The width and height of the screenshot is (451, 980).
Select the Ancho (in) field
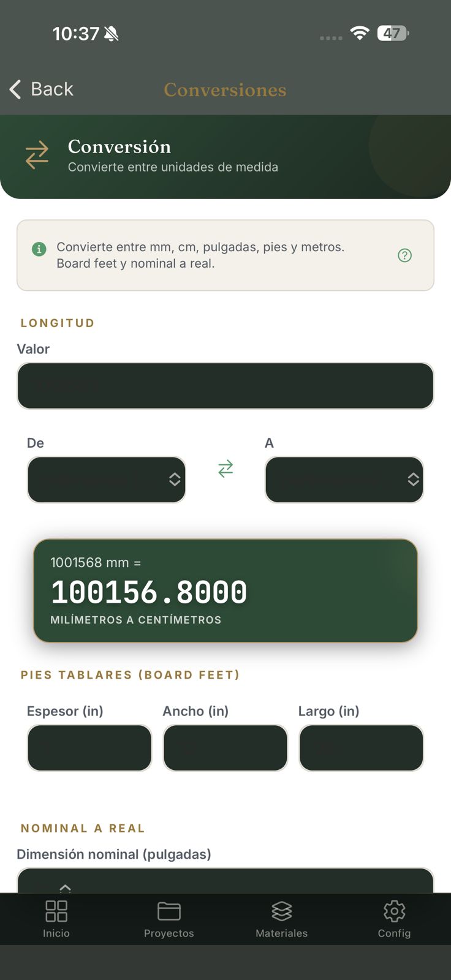coord(225,748)
